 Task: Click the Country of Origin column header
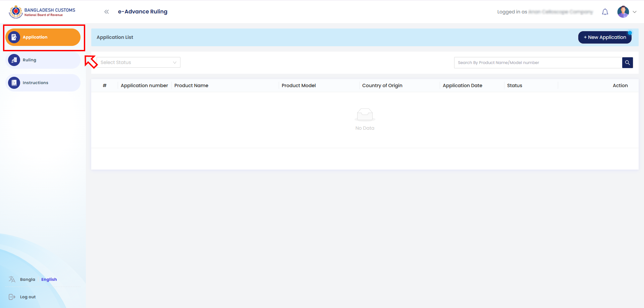tap(382, 85)
